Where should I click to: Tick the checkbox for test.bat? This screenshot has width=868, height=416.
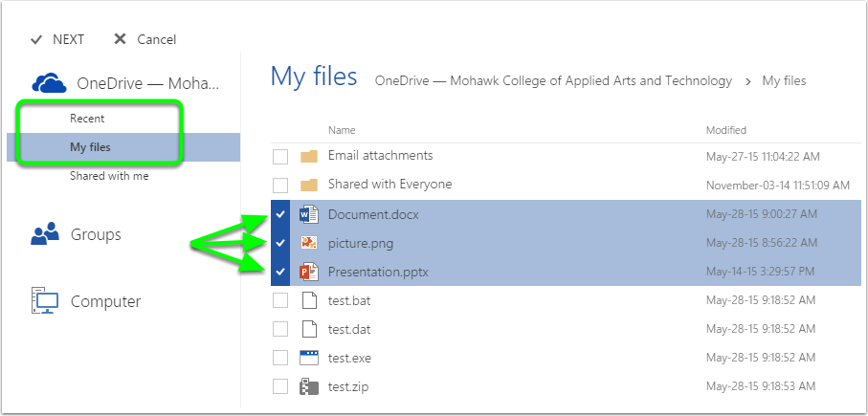(x=280, y=300)
